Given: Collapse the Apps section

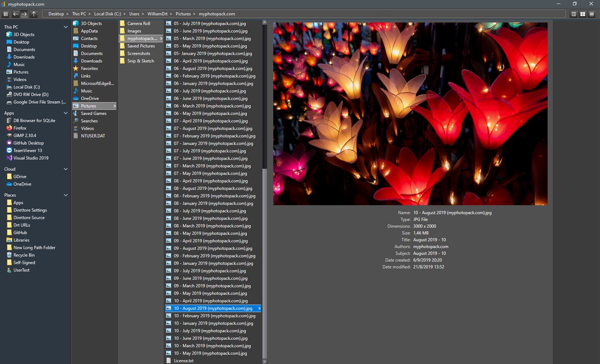Looking at the screenshot, I should 66,113.
